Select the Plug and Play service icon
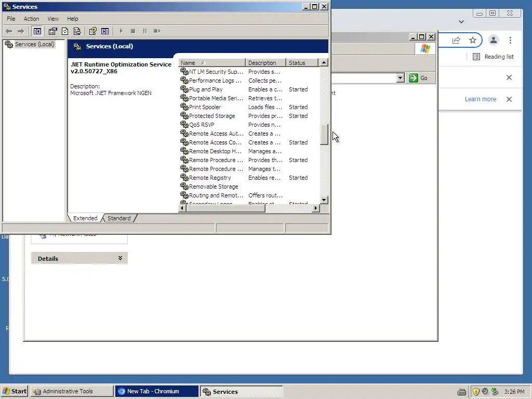Image resolution: width=532 pixels, height=399 pixels. pyautogui.click(x=184, y=89)
